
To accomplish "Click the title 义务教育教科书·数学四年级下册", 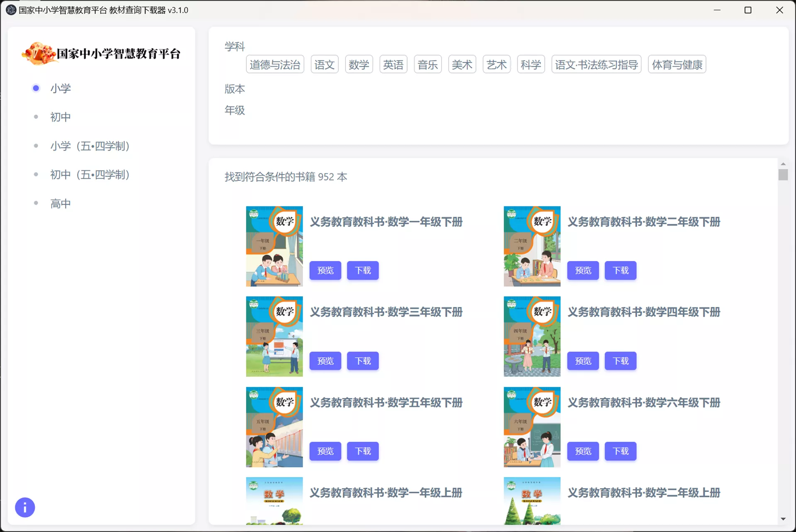I will [x=644, y=312].
